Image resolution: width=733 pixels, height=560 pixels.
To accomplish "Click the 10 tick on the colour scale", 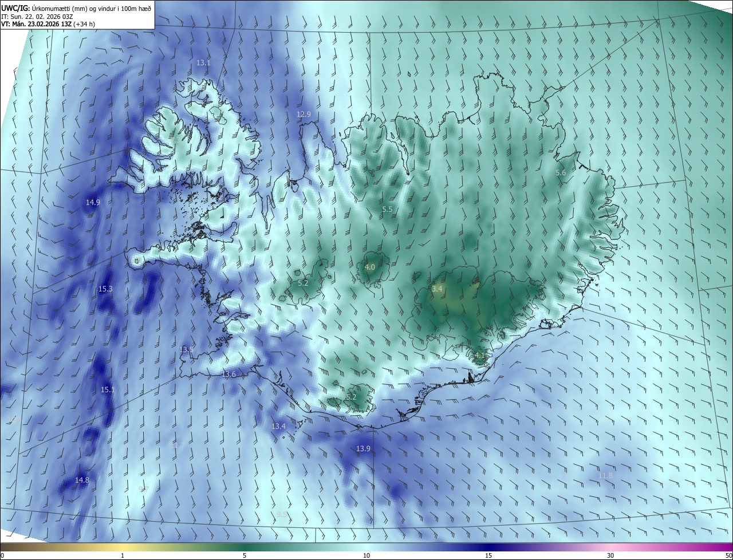I will pyautogui.click(x=366, y=556).
